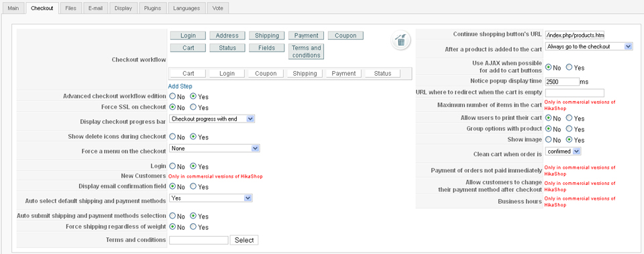Select the Shipping step in workflow sequence

click(305, 74)
